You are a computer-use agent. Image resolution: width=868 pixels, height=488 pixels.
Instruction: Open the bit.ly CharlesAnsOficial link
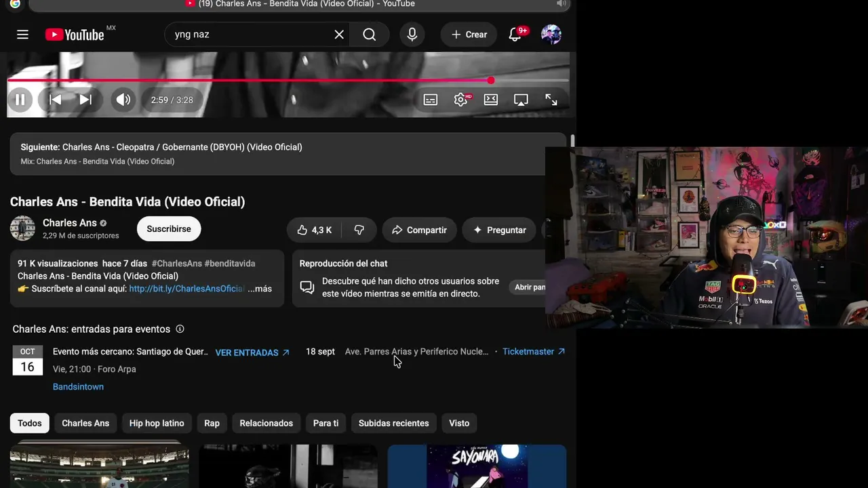pyautogui.click(x=186, y=289)
